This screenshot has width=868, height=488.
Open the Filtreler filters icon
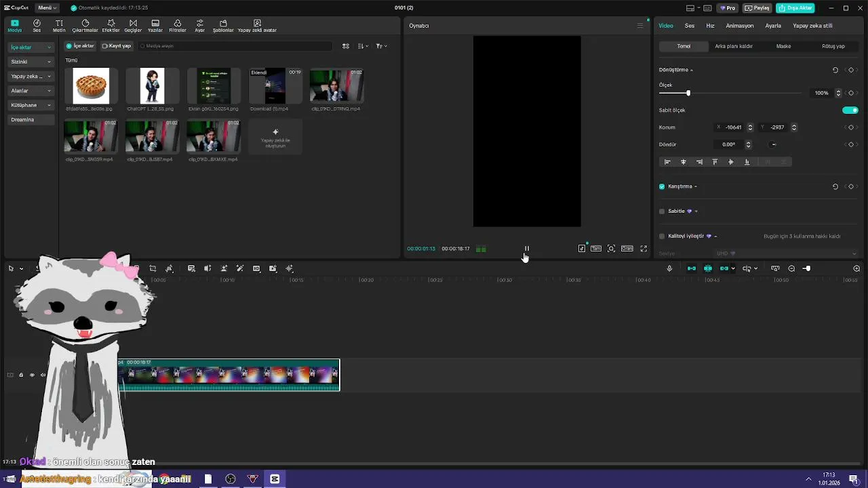[x=178, y=26]
